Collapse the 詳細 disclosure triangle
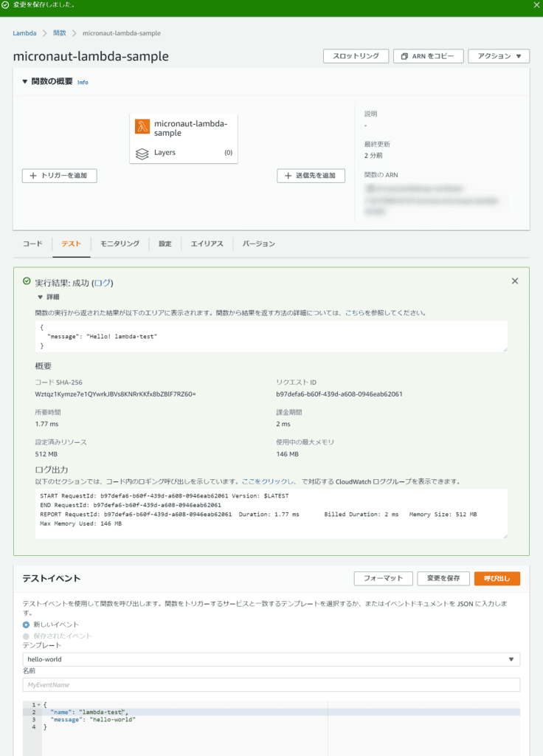 (41, 297)
